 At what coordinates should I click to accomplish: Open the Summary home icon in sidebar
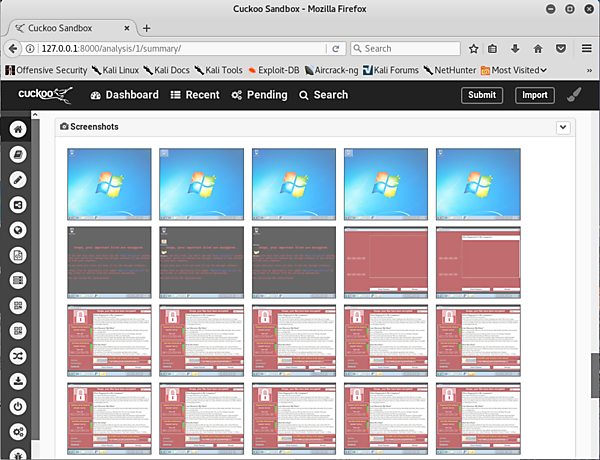point(17,130)
